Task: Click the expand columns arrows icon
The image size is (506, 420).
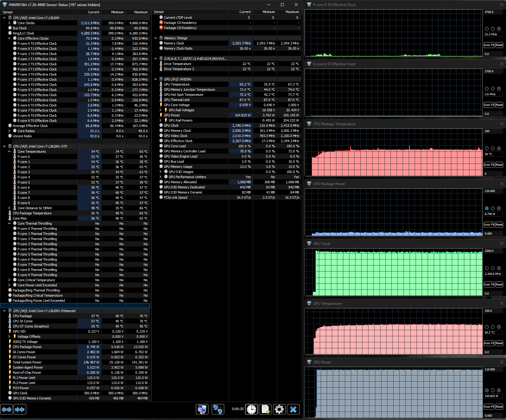Action: point(7,409)
